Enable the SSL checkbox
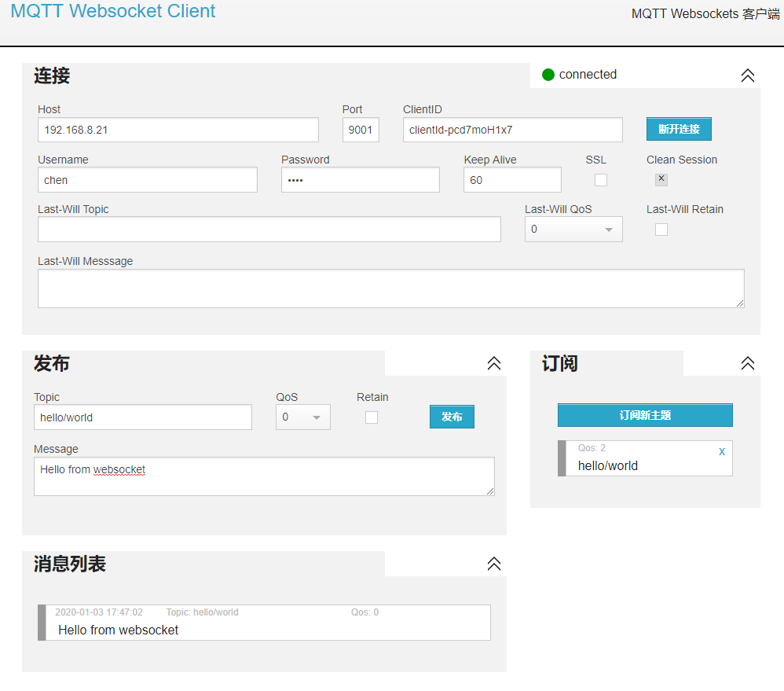The width and height of the screenshot is (784, 691). (x=601, y=179)
